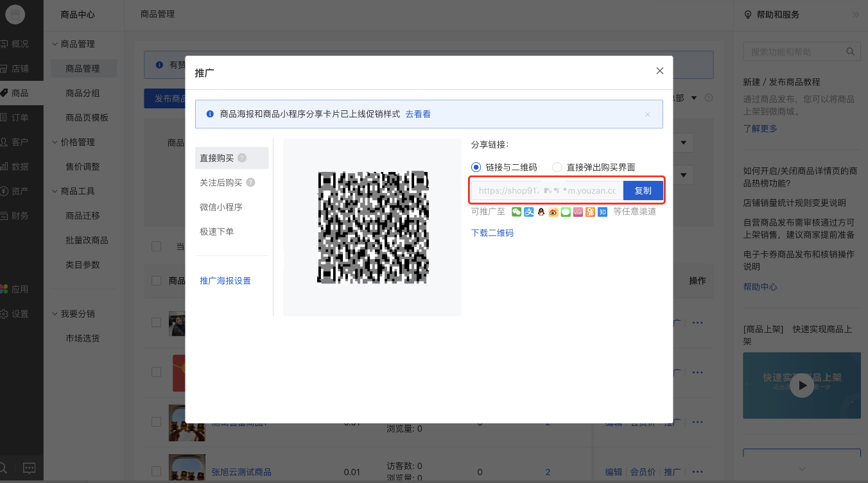Open 批量改商品 in the sidebar menu
Image resolution: width=868 pixels, height=483 pixels.
point(87,240)
